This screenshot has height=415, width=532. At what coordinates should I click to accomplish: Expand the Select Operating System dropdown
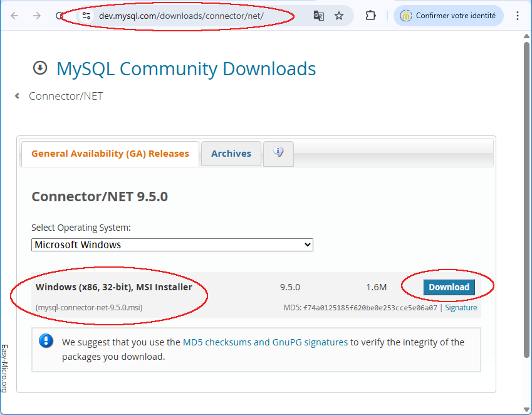click(x=172, y=244)
